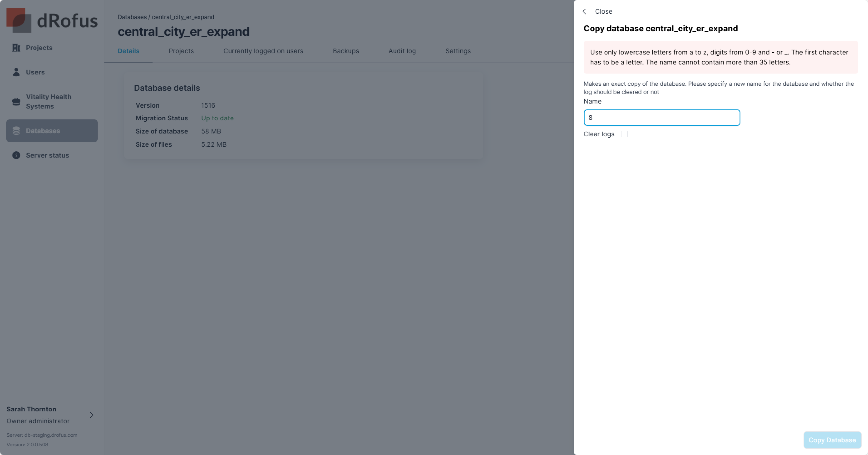
Task: Click the dRofus logo
Action: click(x=52, y=20)
